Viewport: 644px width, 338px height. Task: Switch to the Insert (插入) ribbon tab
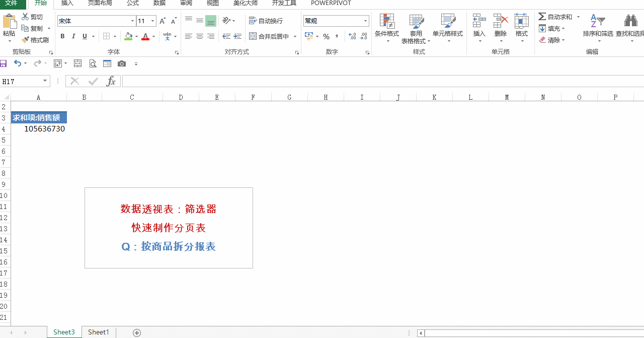pos(67,3)
